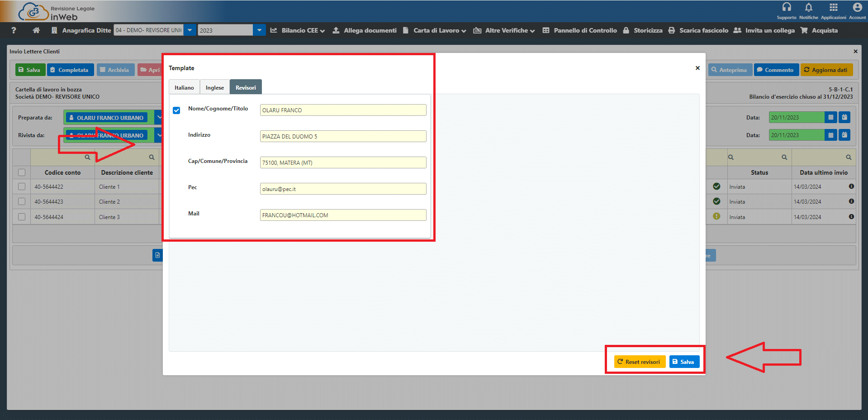
Task: Close the Invio Lettere Clienti panel
Action: click(x=855, y=52)
